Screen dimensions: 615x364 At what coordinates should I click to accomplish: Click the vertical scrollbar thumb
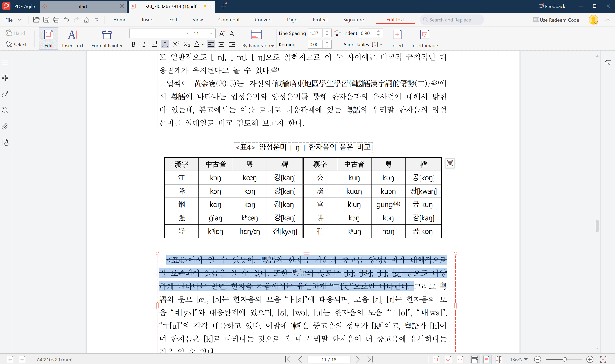pyautogui.click(x=597, y=226)
